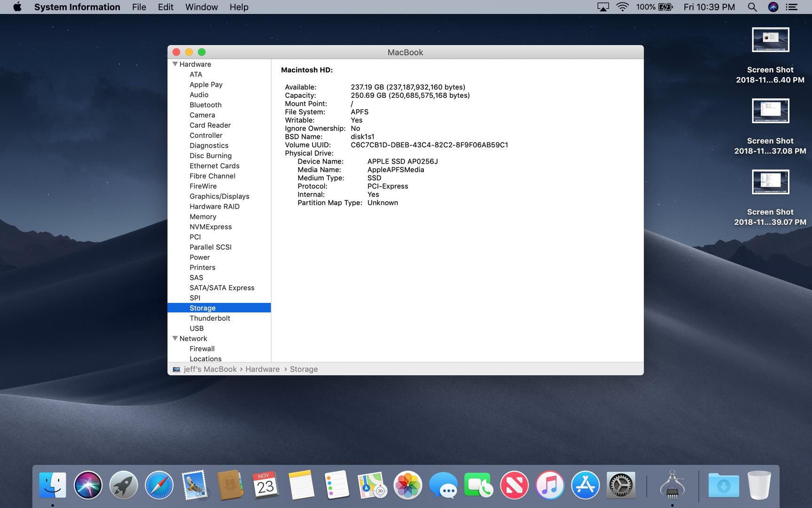
Task: Select Screen Shot 39.07 PM thumbnail
Action: [x=770, y=182]
